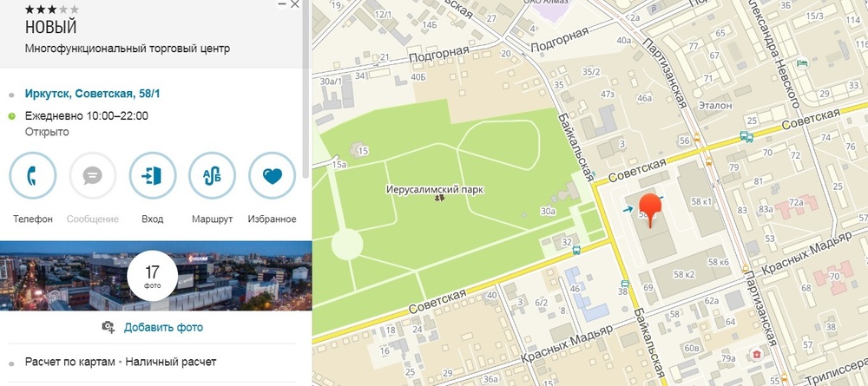Click the hotel bed icon on map

tap(803, 62)
